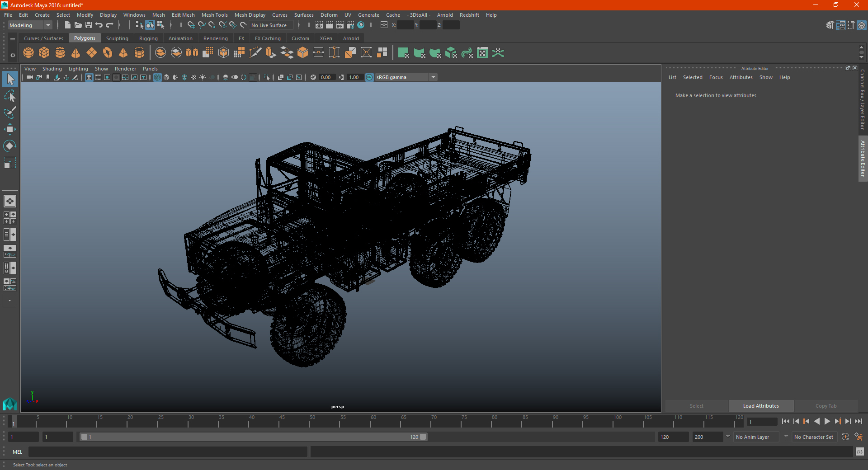Click the No Live Surface field
This screenshot has width=868, height=470.
(272, 25)
